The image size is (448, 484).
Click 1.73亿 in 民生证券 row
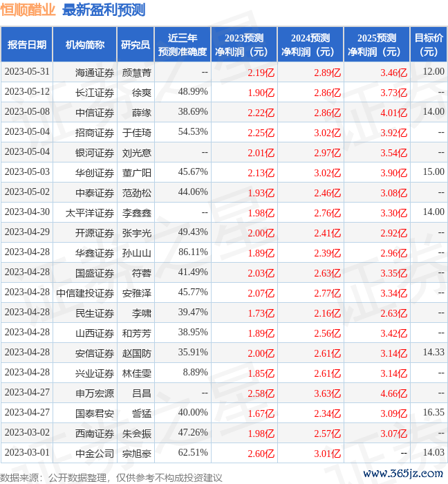tap(261, 314)
